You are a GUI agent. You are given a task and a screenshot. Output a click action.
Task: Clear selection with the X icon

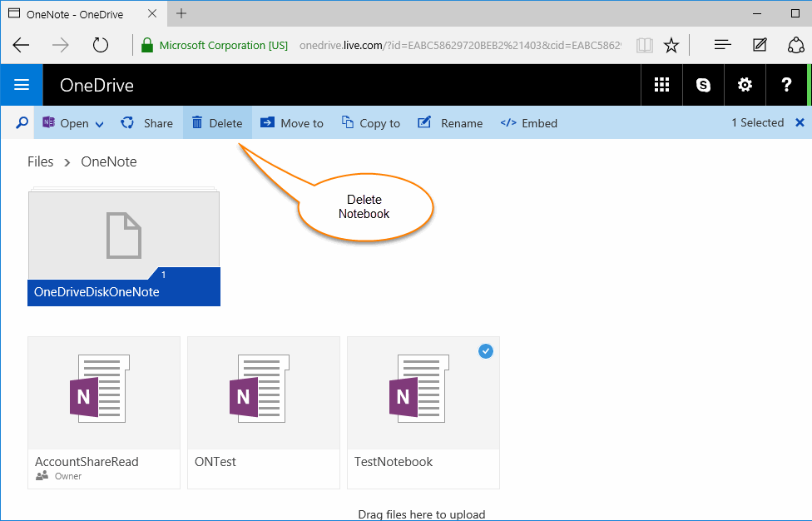pyautogui.click(x=800, y=122)
